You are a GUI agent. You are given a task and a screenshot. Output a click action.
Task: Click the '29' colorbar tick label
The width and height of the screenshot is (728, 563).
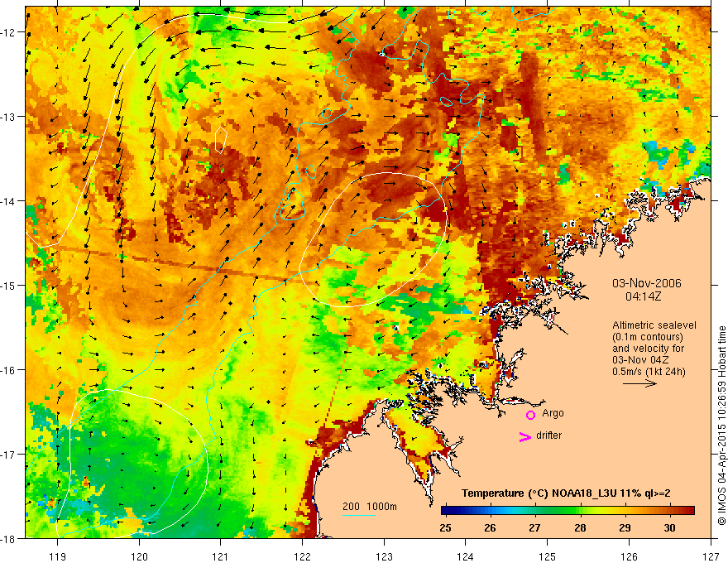pyautogui.click(x=625, y=527)
